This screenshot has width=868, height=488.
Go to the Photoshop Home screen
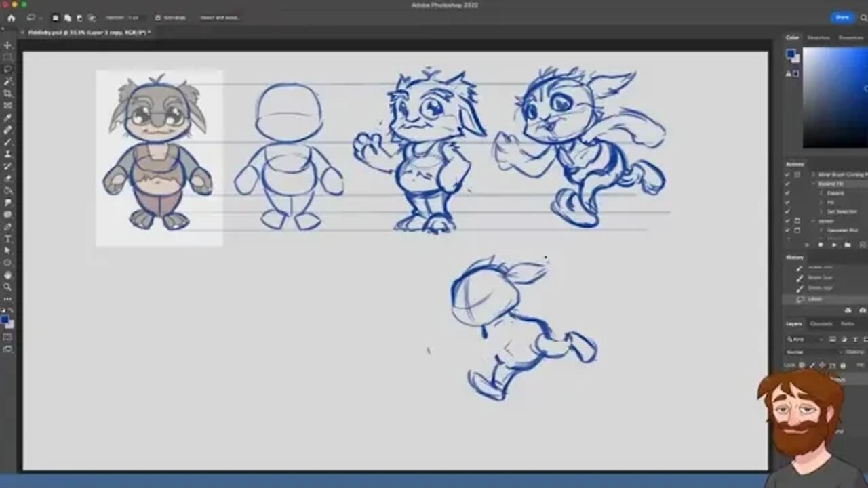[x=11, y=18]
